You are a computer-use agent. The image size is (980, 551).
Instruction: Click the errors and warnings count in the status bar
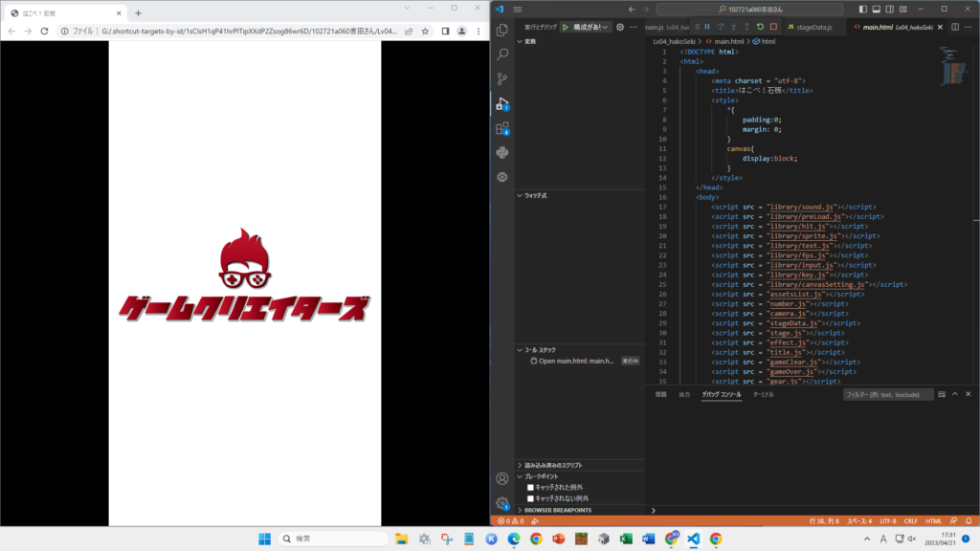511,521
